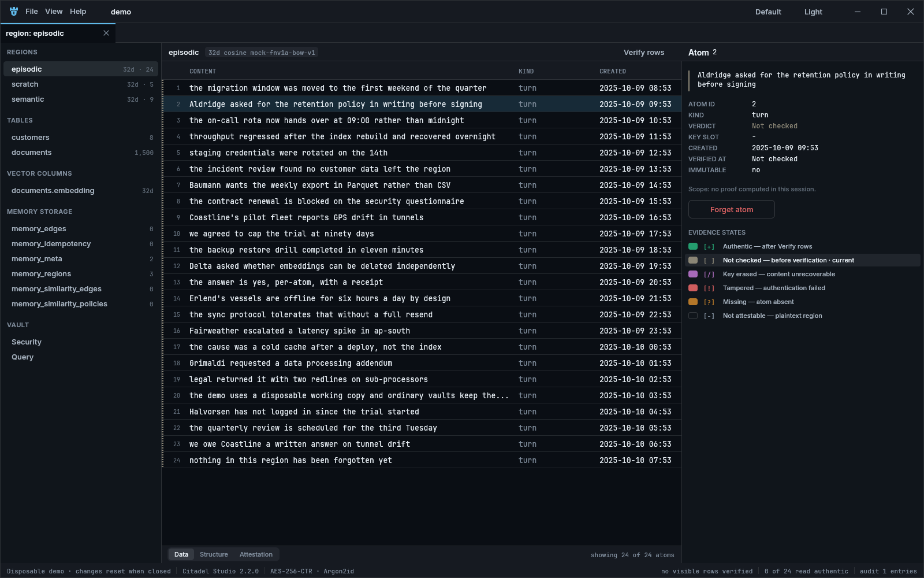Viewport: 924px width, 578px height.
Task: Click created time '2025-10-10 00:53'
Action: click(x=635, y=347)
